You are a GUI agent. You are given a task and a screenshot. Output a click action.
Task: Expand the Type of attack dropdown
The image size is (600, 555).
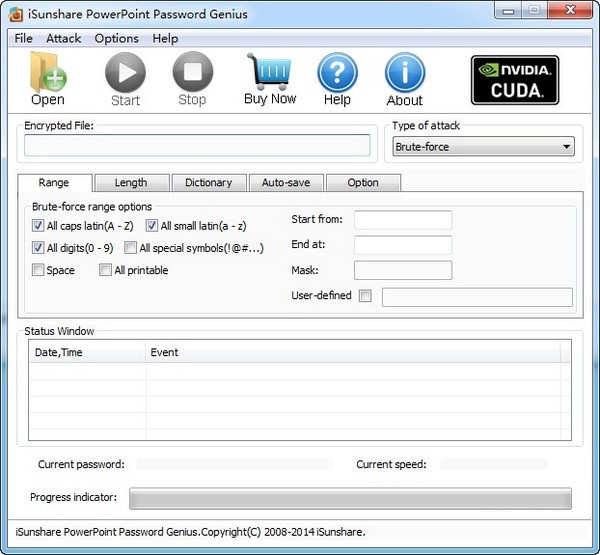[x=483, y=147]
